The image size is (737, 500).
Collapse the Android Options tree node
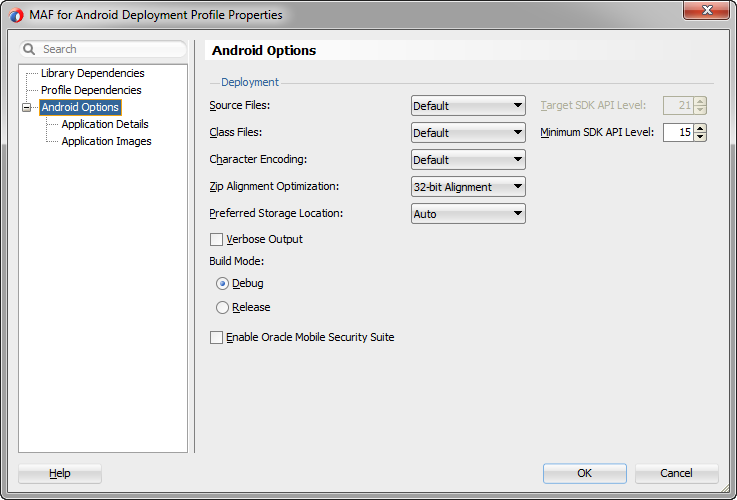pos(27,108)
